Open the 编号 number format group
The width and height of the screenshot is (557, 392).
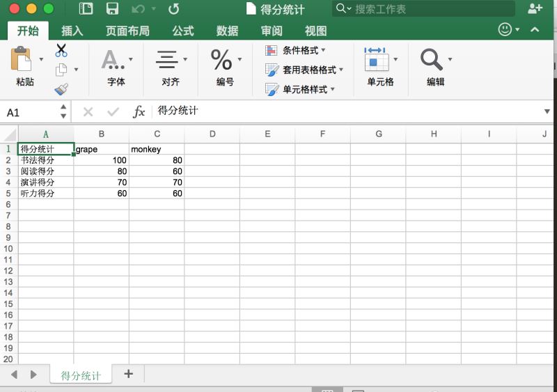pyautogui.click(x=225, y=67)
